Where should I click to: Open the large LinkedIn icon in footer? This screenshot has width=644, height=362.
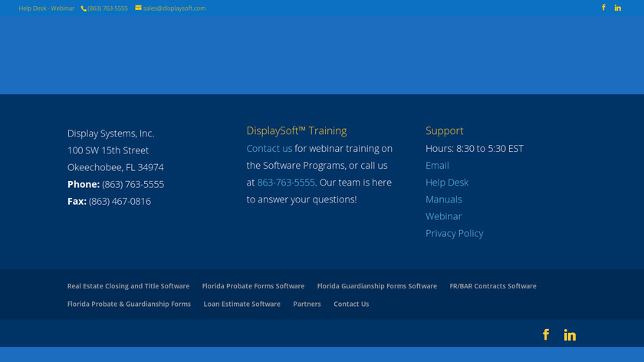pyautogui.click(x=570, y=334)
